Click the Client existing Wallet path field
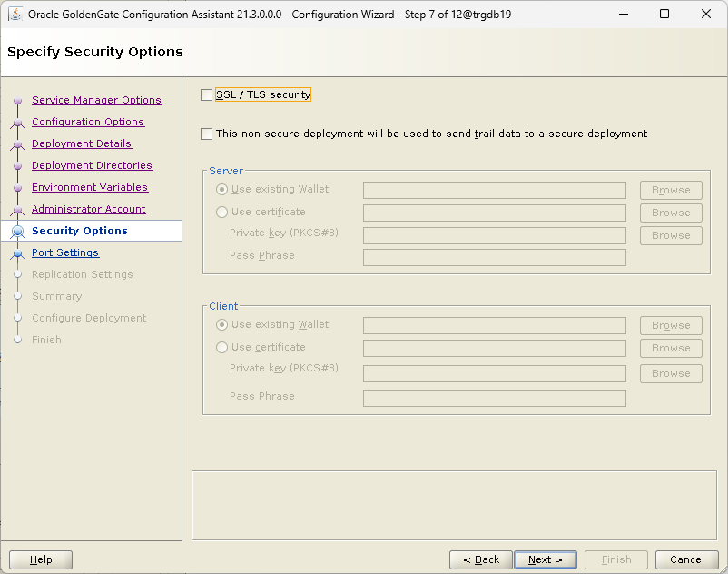The image size is (728, 574). tap(495, 325)
